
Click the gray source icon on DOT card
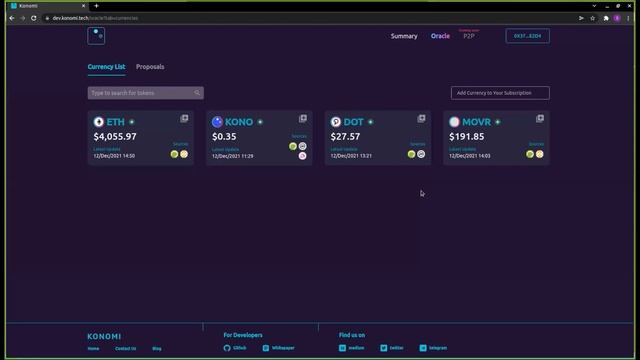pos(421,154)
